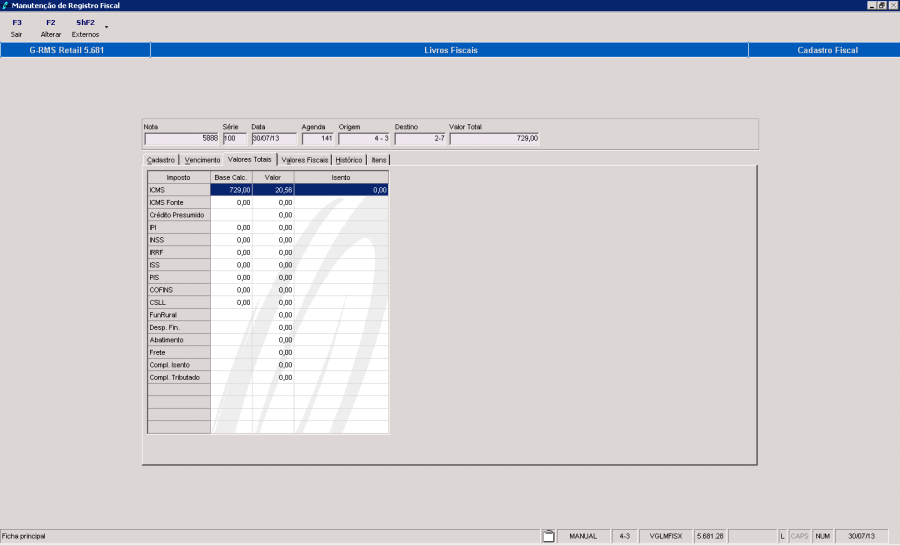This screenshot has height=546, width=900.
Task: Select the COFINS row label
Action: (x=179, y=290)
